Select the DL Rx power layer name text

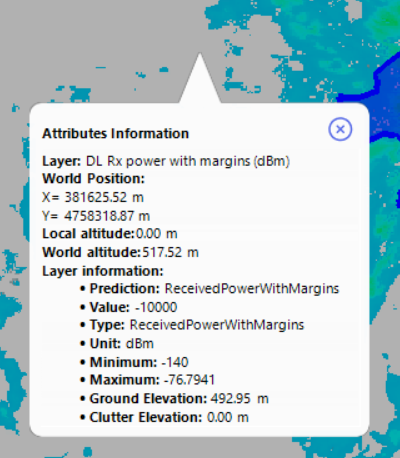click(188, 161)
